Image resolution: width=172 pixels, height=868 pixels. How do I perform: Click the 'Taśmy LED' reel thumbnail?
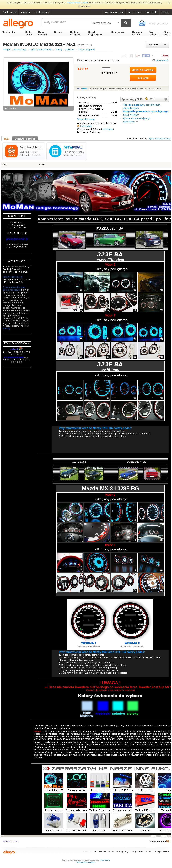pos(145,821)
